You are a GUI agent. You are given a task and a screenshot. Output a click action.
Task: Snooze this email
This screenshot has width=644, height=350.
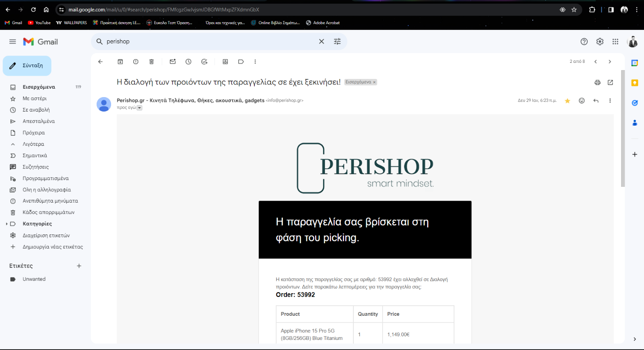tap(188, 62)
